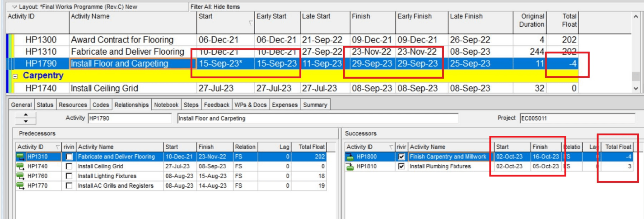Viewport: 644px width, 219px height.
Task: Click activity name field Install Floor and Carpeting
Action: point(317,119)
